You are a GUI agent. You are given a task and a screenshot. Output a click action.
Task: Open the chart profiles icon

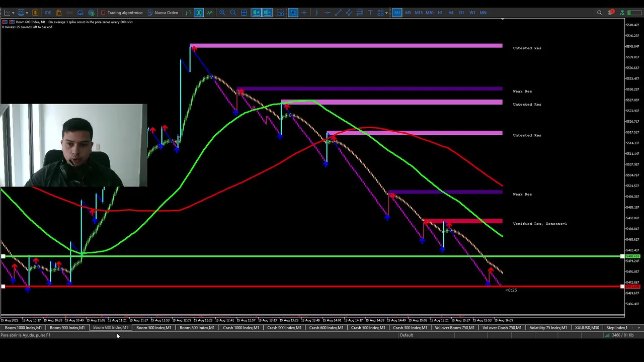tap(21, 13)
